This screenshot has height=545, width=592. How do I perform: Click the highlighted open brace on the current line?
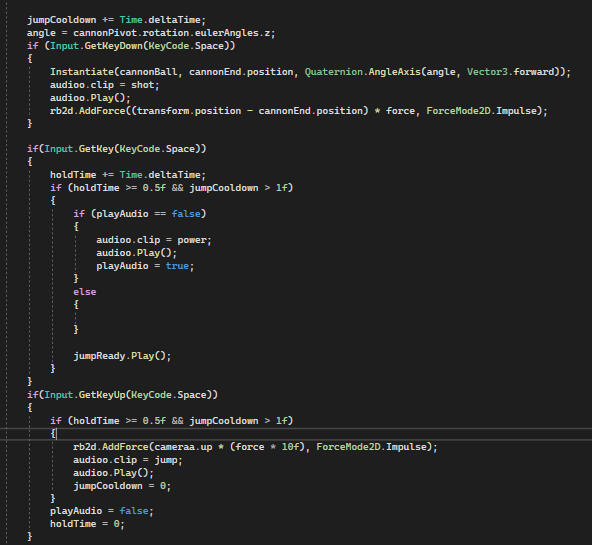click(53, 434)
